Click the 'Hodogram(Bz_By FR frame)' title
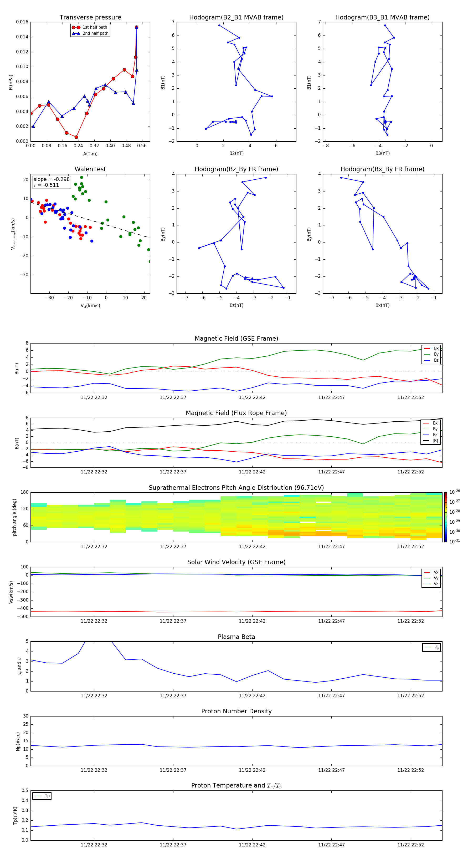Image resolution: width=473 pixels, height=868 pixels. pyautogui.click(x=236, y=169)
